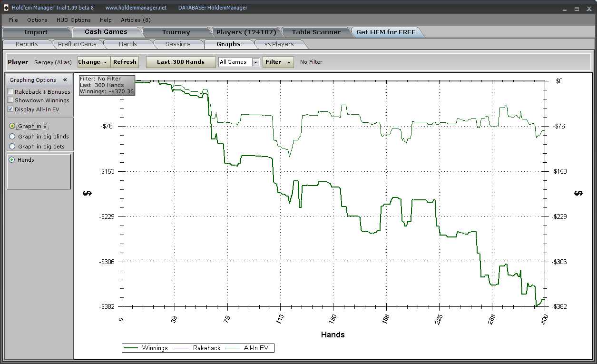Choose the Hands radio button

[x=12, y=160]
